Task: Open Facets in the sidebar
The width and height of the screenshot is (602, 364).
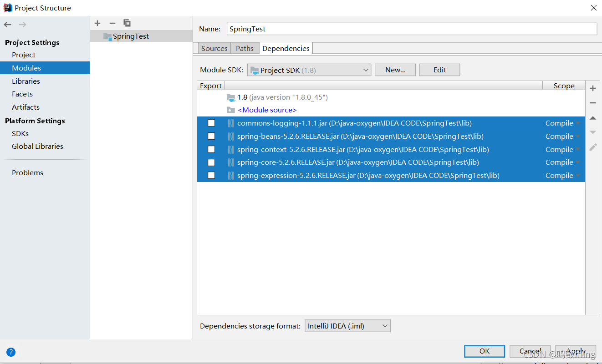Action: (x=22, y=94)
